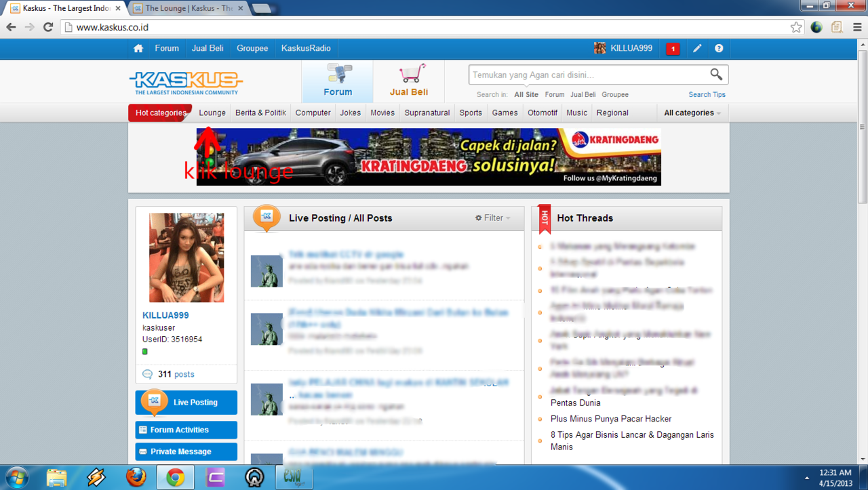Click Groupee in top blue bar
This screenshot has width=868, height=490.
coord(252,48)
